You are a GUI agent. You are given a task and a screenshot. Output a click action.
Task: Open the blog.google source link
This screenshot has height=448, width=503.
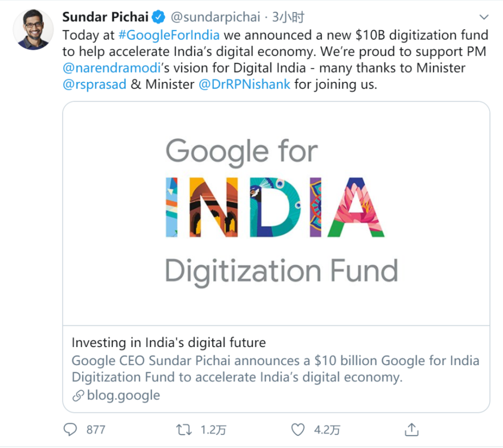point(123,396)
